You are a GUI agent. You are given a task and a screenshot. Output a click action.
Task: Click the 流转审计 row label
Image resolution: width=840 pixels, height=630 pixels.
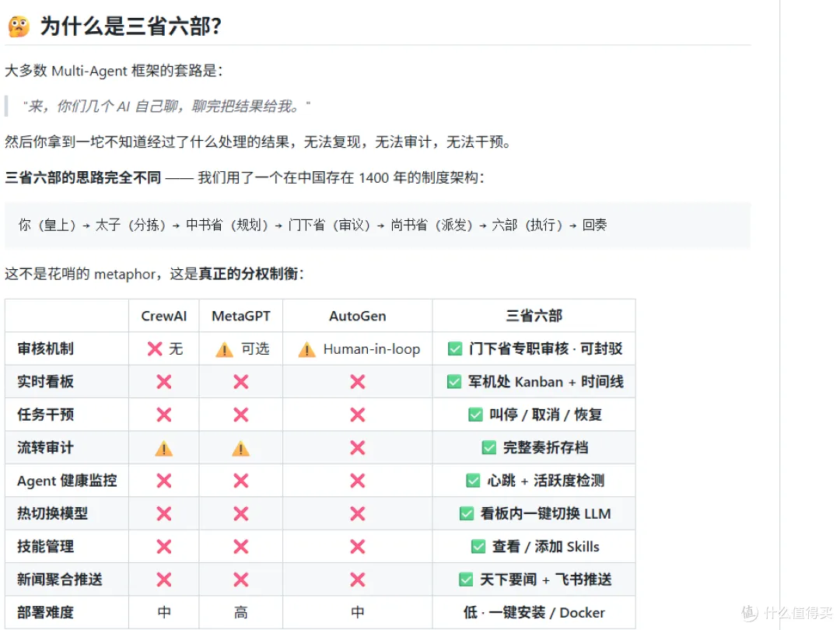[x=46, y=448]
